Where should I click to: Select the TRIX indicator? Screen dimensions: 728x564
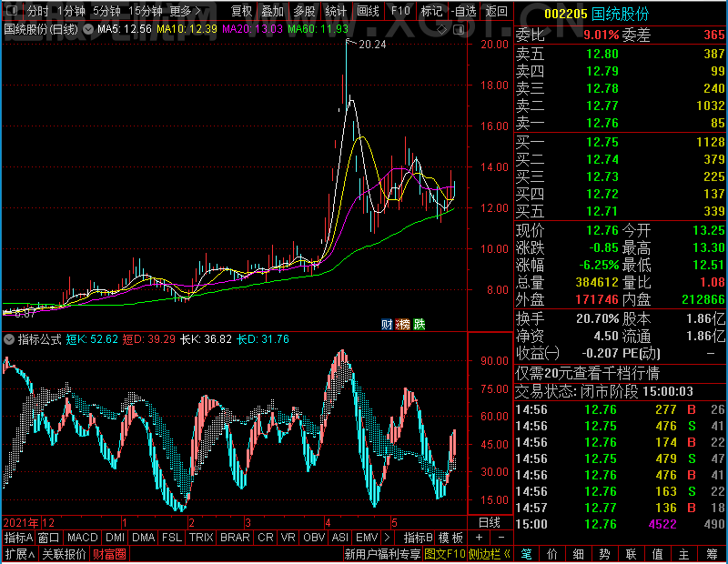(x=201, y=537)
